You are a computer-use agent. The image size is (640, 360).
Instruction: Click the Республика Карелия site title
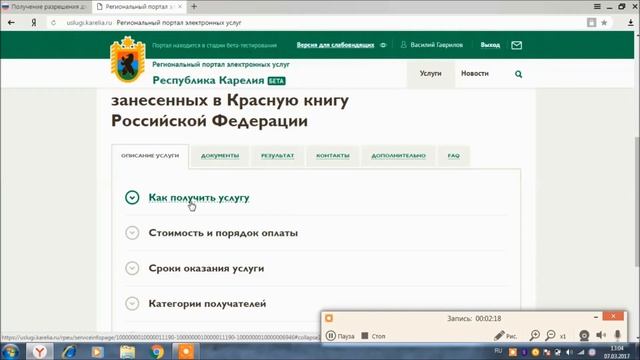tap(208, 80)
